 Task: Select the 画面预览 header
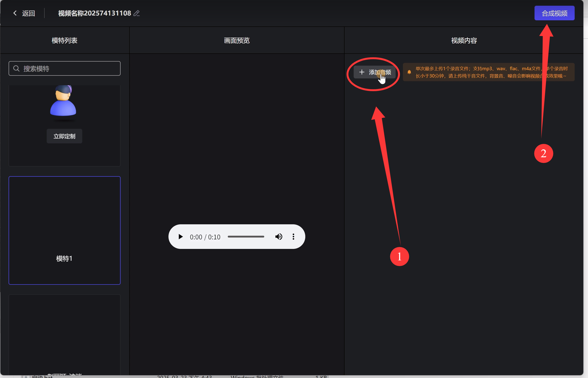(236, 41)
